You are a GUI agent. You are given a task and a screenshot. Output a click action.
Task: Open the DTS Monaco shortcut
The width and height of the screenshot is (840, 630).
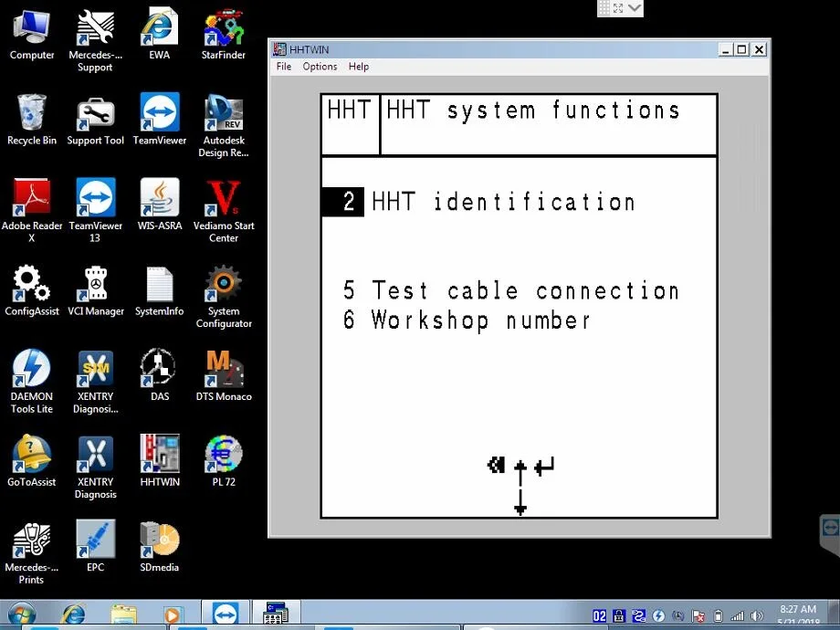(224, 376)
